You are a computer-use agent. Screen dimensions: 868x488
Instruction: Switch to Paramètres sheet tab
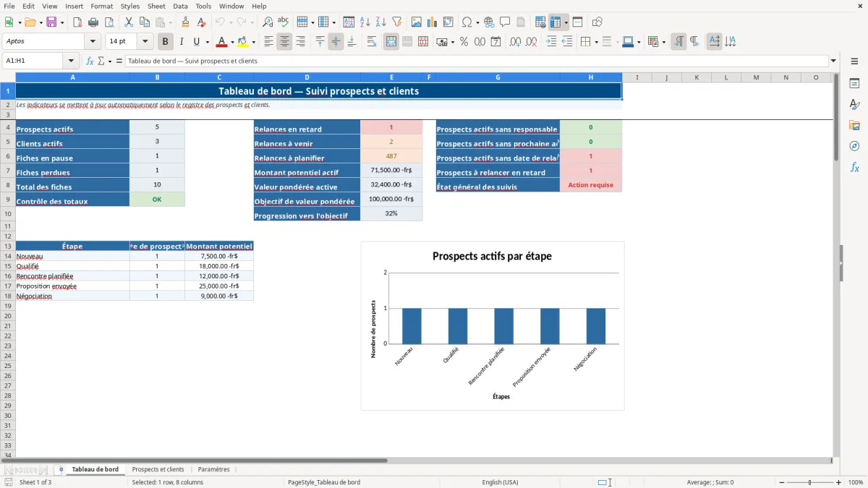click(214, 469)
